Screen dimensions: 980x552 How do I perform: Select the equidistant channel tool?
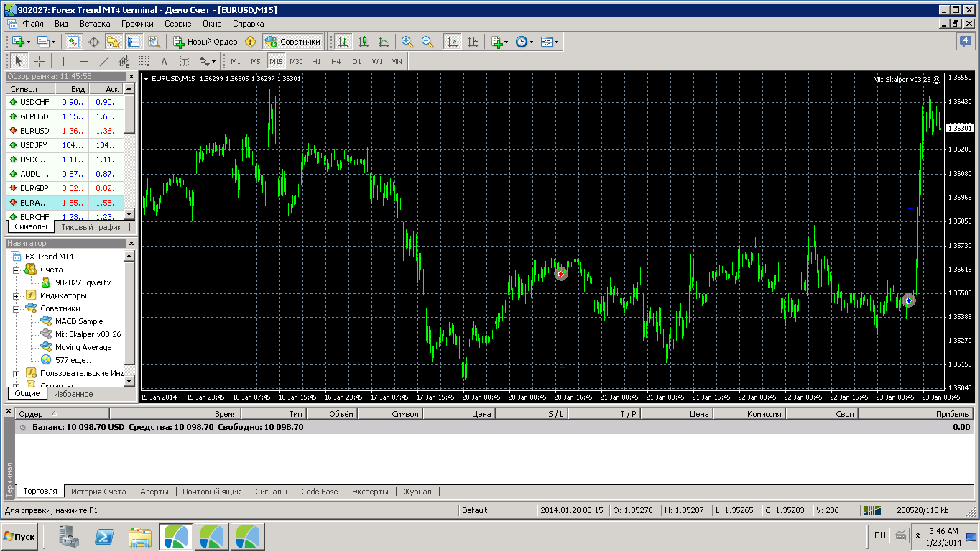coord(124,61)
